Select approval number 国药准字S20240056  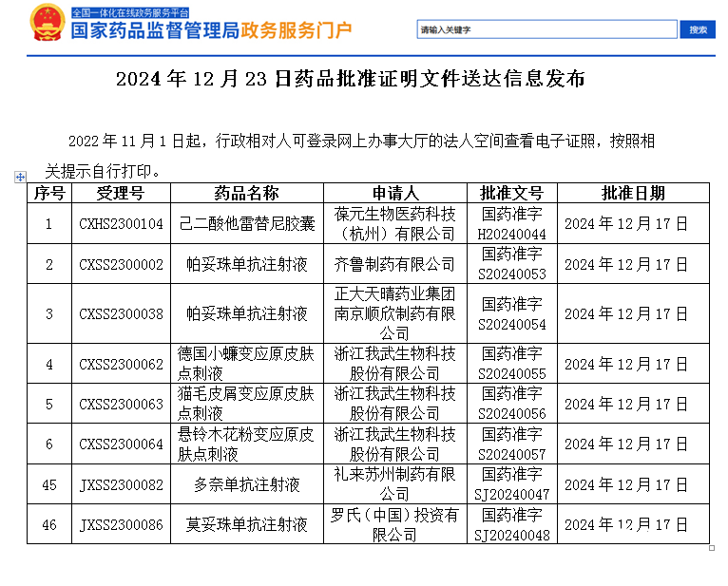pyautogui.click(x=511, y=404)
